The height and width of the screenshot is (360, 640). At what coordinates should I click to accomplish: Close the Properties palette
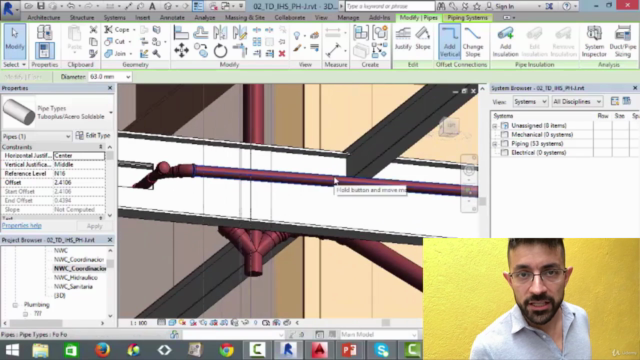coord(110,88)
